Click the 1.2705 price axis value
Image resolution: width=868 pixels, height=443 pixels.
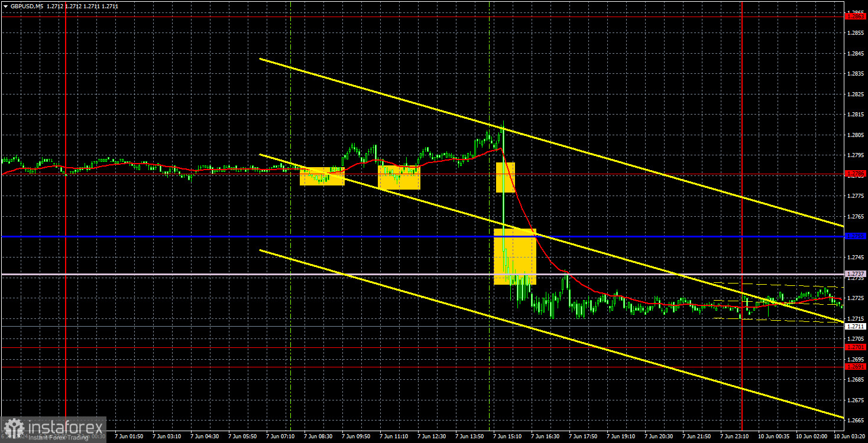[x=856, y=339]
